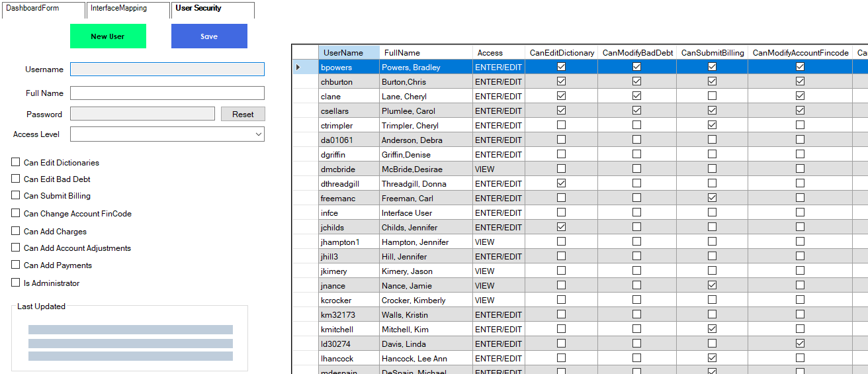This screenshot has height=374, width=868.
Task: Toggle the Is Administrator checkbox
Action: click(x=16, y=283)
